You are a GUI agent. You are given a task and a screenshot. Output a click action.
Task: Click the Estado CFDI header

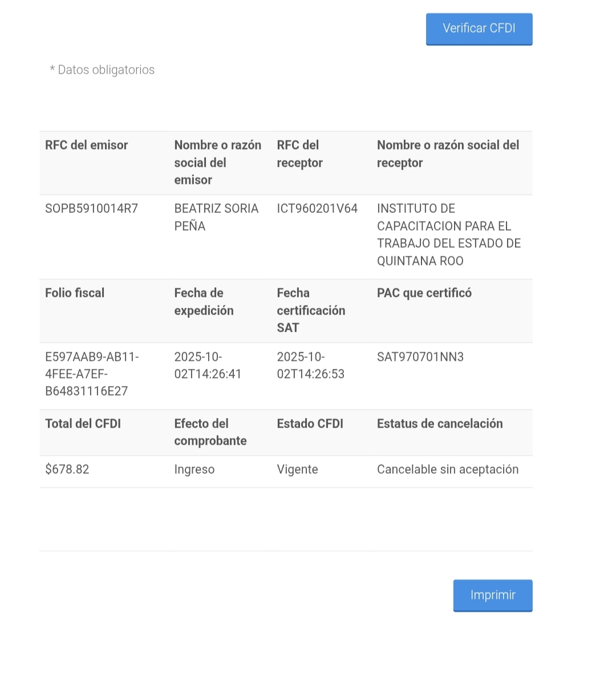[310, 424]
